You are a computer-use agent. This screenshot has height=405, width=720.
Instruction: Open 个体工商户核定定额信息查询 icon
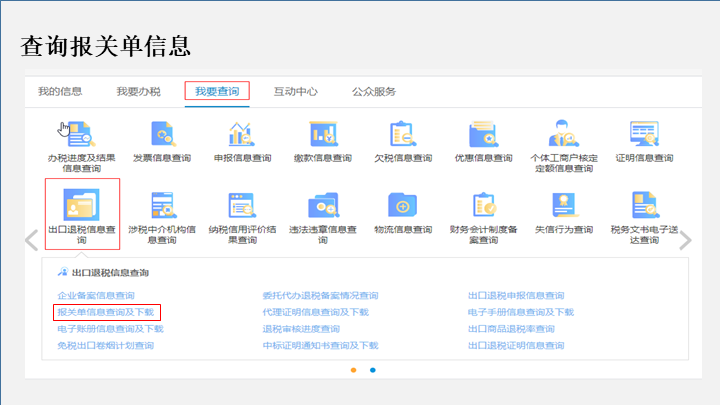pos(564,134)
